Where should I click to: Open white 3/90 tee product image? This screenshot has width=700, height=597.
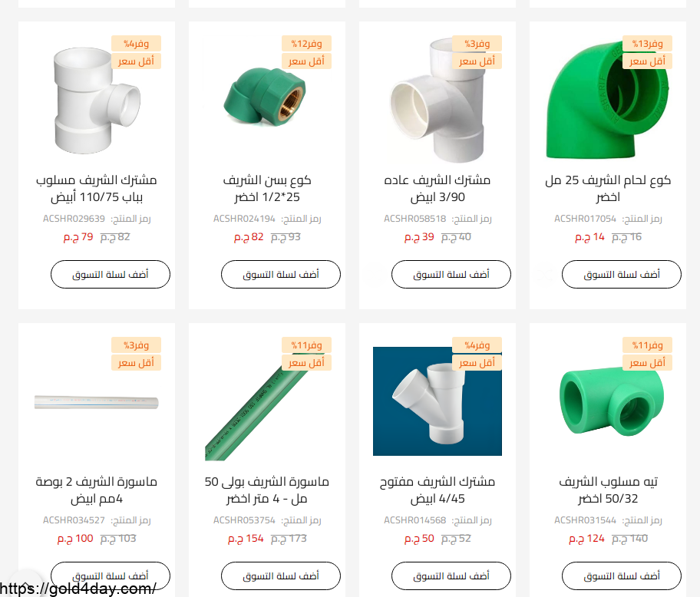pyautogui.click(x=437, y=100)
